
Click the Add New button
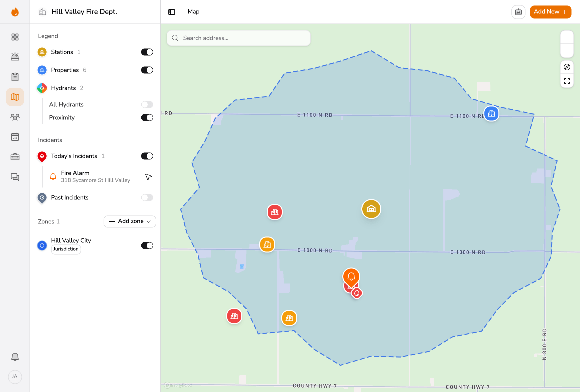click(550, 12)
